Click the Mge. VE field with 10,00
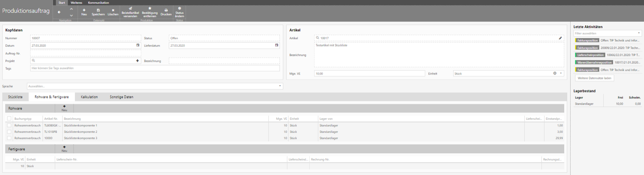Image resolution: width=644 pixels, height=175 pixels. click(x=369, y=73)
